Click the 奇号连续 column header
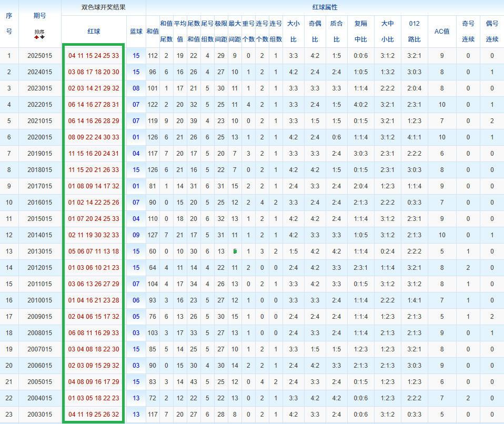The width and height of the screenshot is (504, 424). coord(468,32)
